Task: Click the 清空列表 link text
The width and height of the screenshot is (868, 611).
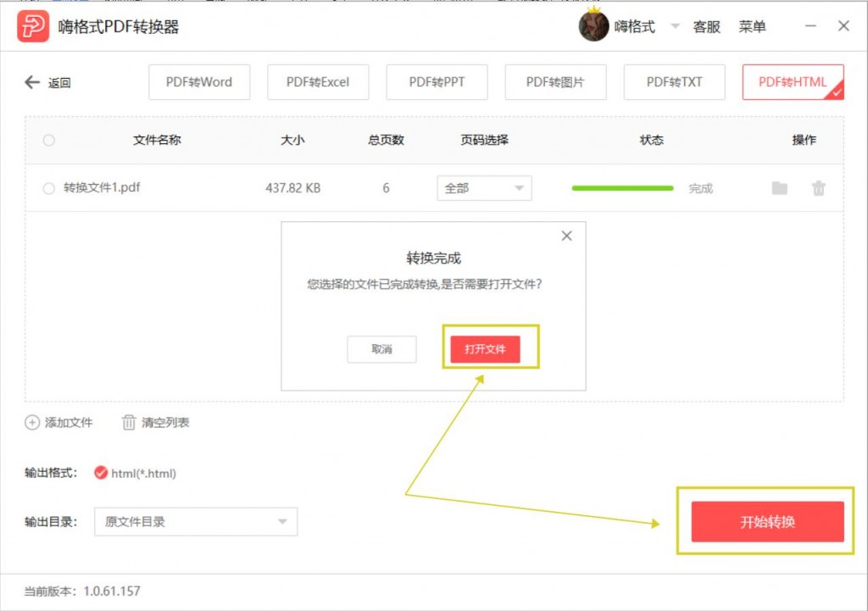Action: click(x=165, y=422)
